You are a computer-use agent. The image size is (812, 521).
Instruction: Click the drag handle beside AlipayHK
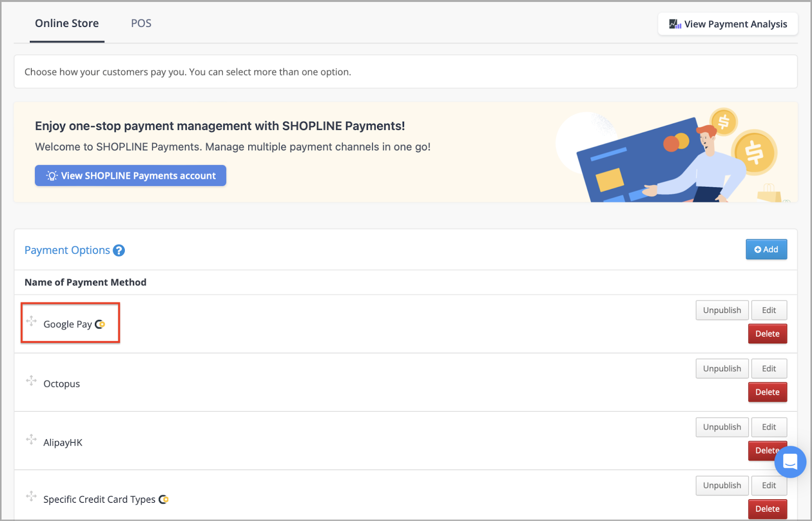click(31, 439)
